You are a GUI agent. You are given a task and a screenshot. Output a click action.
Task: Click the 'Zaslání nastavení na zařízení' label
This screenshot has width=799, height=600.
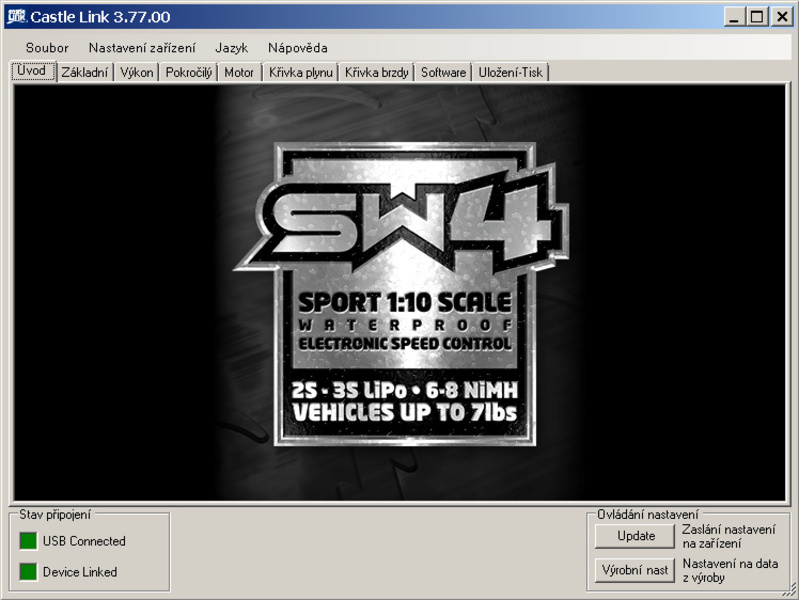[x=729, y=536]
